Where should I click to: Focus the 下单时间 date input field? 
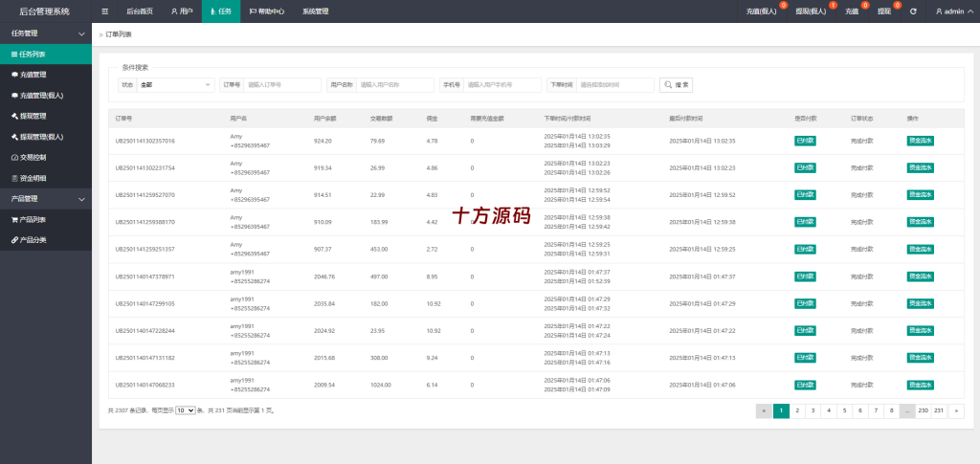point(615,85)
